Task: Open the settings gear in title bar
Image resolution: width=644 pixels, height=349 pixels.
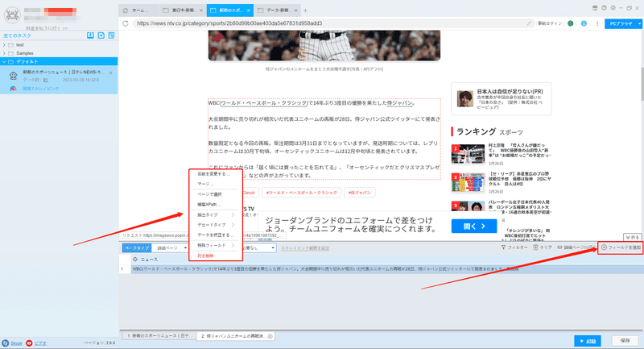Action: [613, 8]
